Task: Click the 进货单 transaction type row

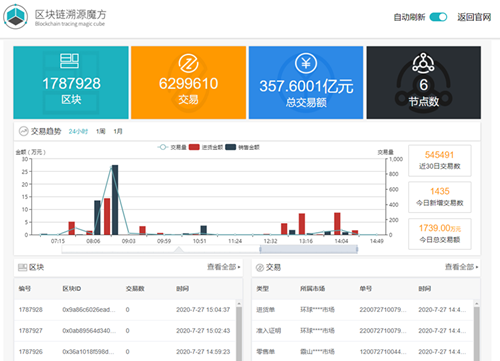Action: point(265,310)
